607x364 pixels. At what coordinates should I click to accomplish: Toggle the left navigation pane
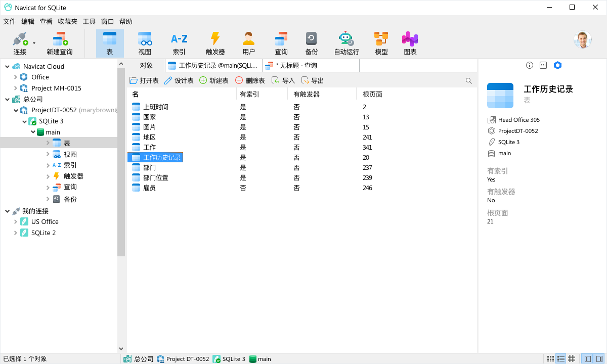[587, 359]
